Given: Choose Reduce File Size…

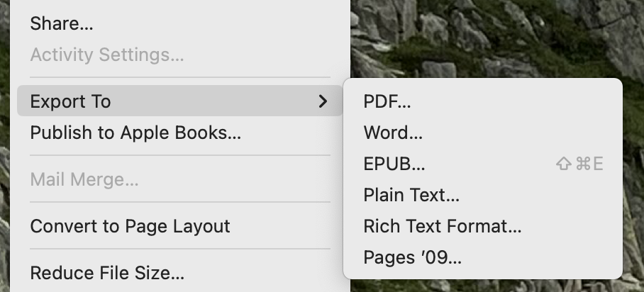Looking at the screenshot, I should click(x=180, y=273).
